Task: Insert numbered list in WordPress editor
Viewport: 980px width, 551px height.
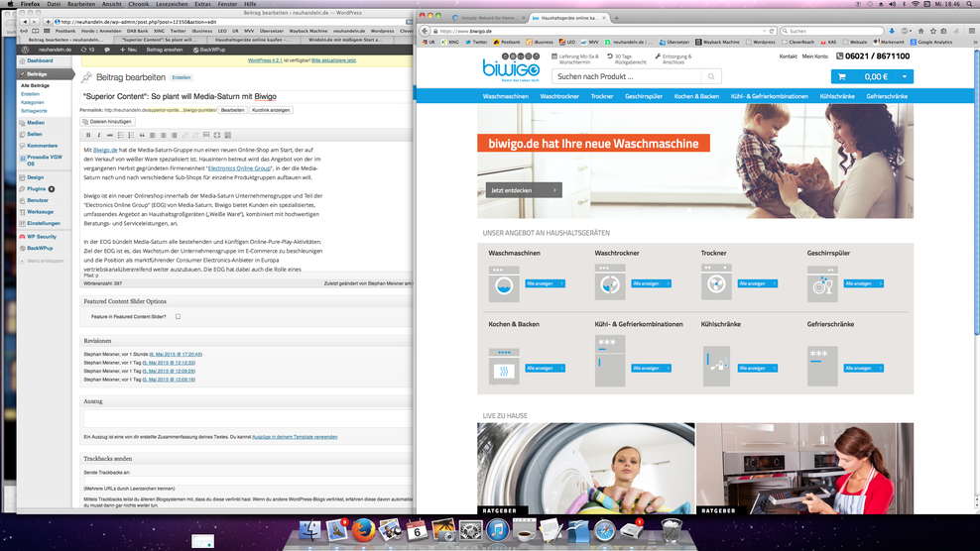Action: (x=131, y=135)
